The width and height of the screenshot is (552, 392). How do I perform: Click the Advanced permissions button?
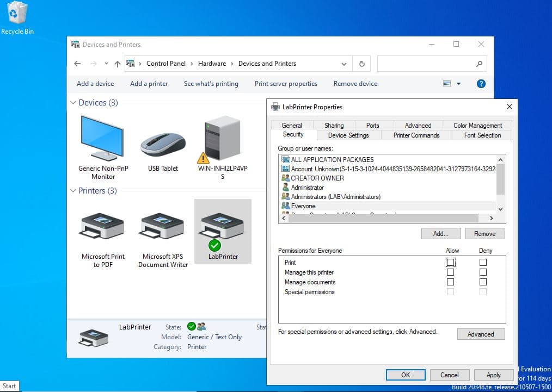pos(481,334)
